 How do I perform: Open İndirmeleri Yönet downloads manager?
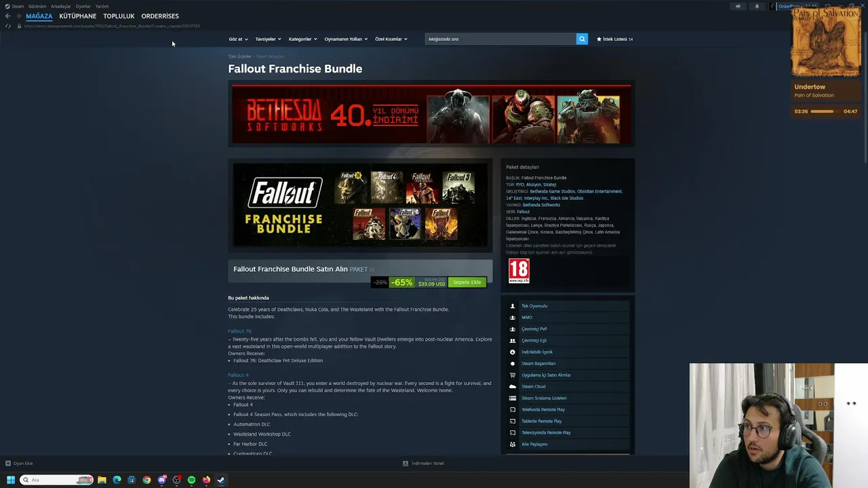(424, 464)
